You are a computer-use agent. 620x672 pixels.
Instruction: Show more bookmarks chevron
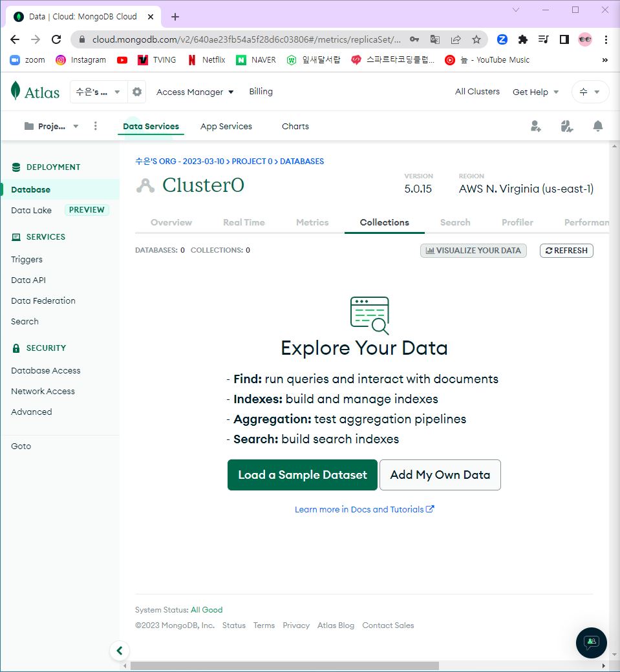pos(604,60)
